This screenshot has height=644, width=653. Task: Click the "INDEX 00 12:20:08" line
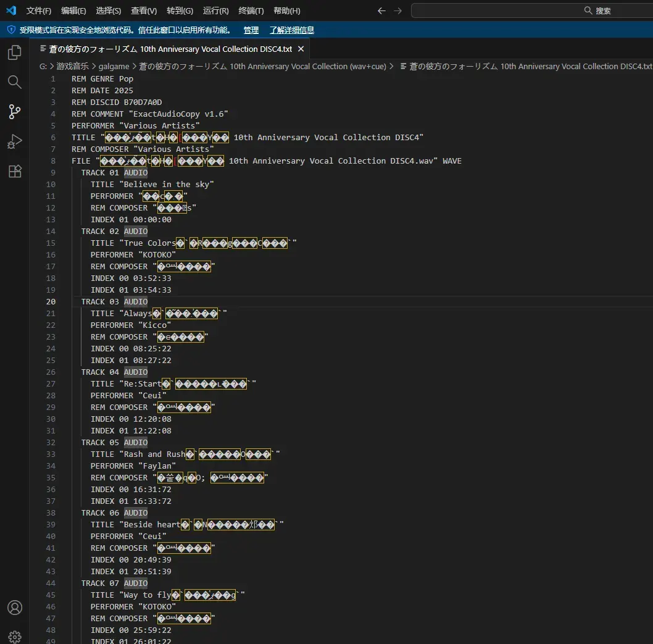point(131,419)
